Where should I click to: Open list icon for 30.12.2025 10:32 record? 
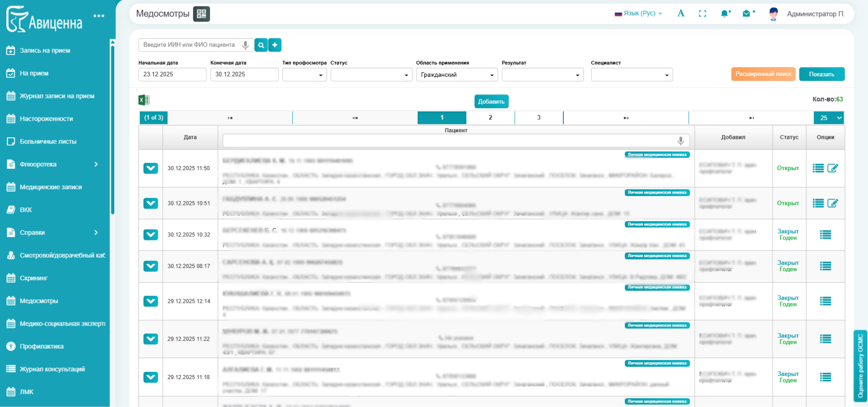[x=825, y=235]
